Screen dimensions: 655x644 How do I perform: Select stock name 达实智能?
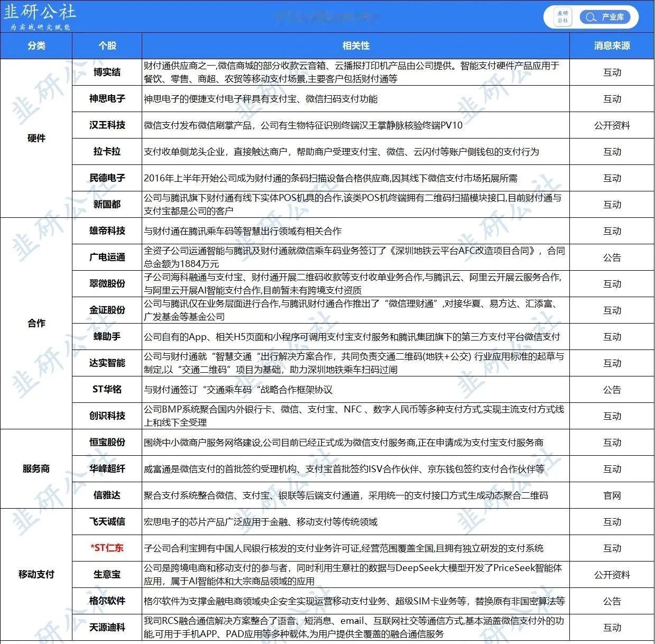[x=107, y=363]
